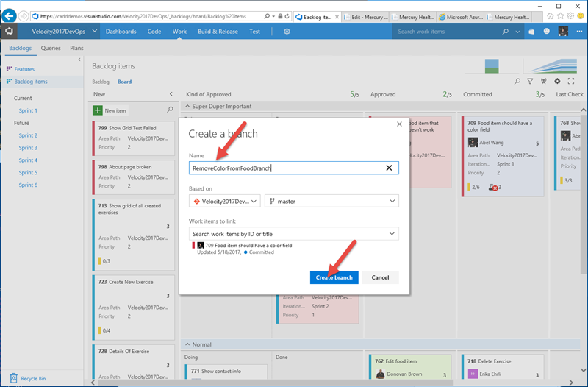Switch to the Edit - Mercury browser tab
The height and width of the screenshot is (387, 588).
[x=366, y=17]
